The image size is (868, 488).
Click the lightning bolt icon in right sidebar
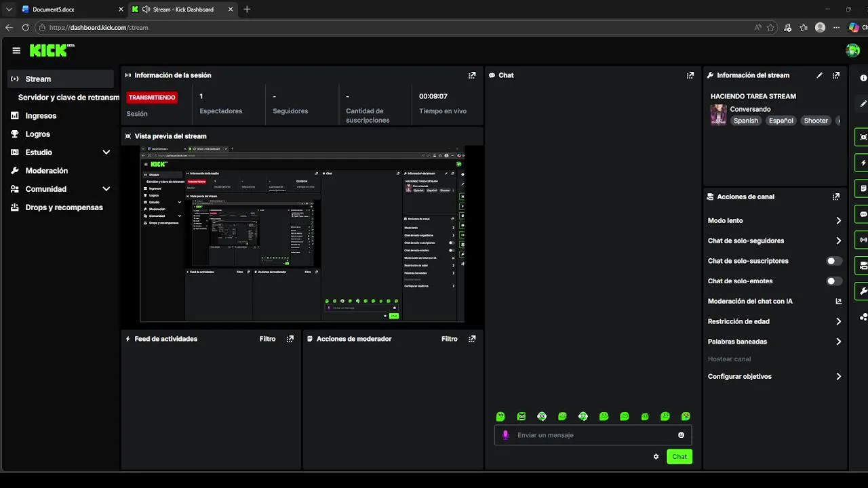863,163
